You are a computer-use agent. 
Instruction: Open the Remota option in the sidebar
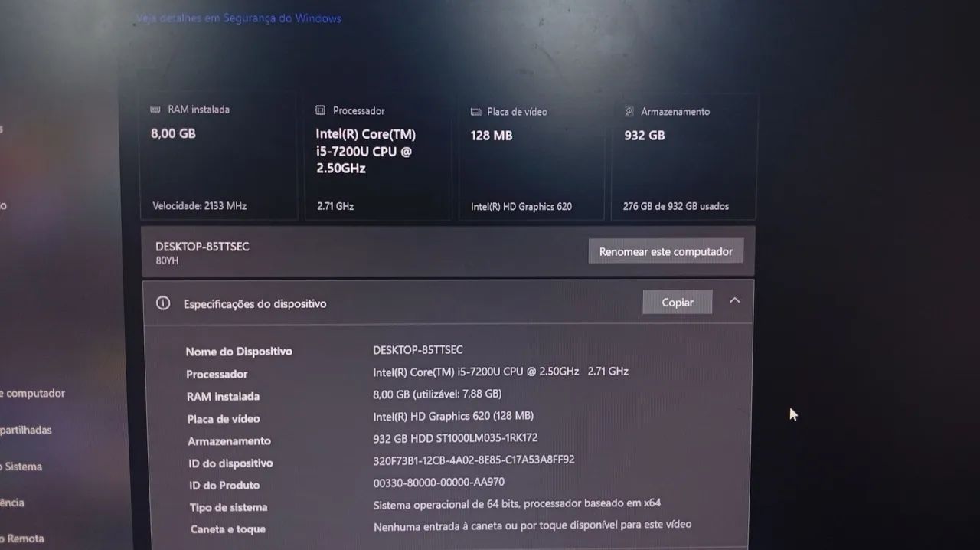[x=24, y=539]
